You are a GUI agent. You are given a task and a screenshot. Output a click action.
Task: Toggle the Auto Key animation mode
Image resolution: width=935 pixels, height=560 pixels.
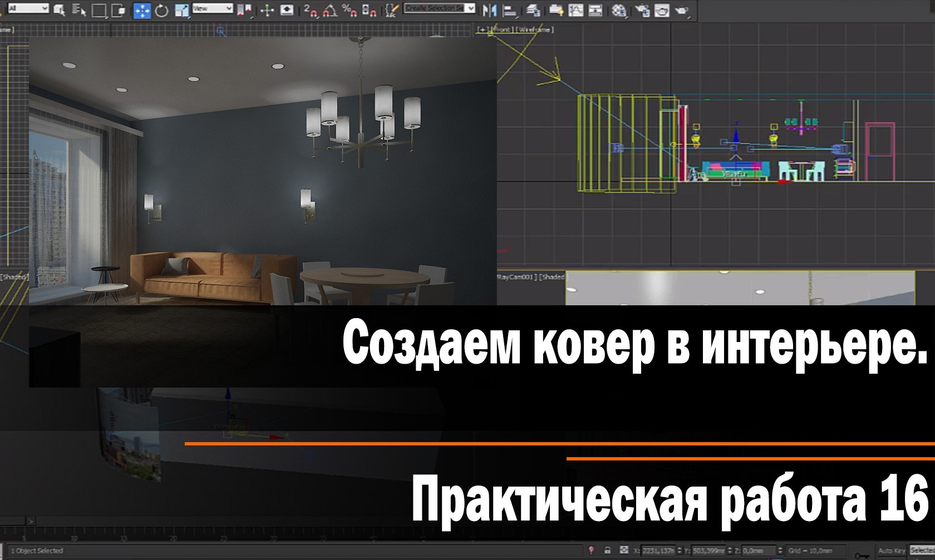891,551
